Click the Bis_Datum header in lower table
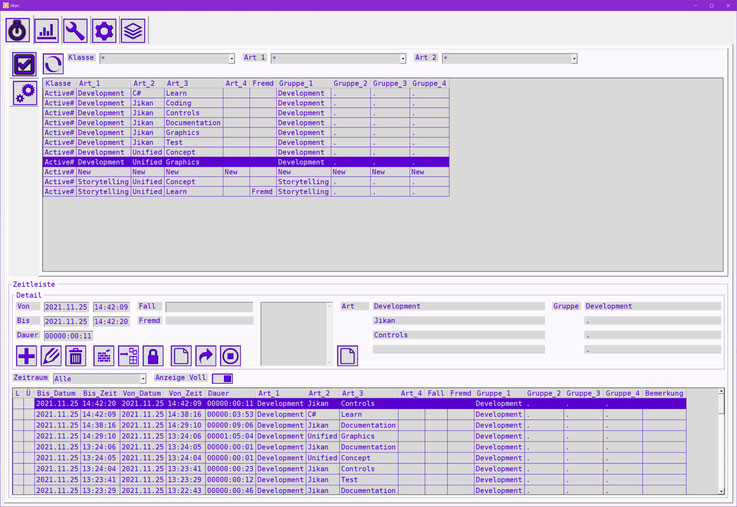 57,393
